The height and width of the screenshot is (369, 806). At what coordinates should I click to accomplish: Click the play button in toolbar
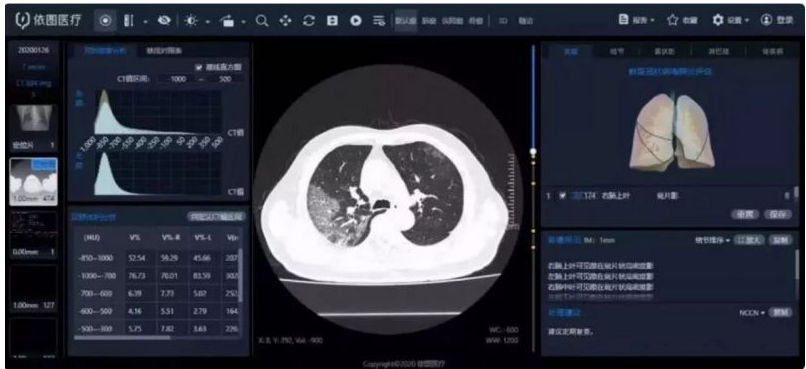356,21
